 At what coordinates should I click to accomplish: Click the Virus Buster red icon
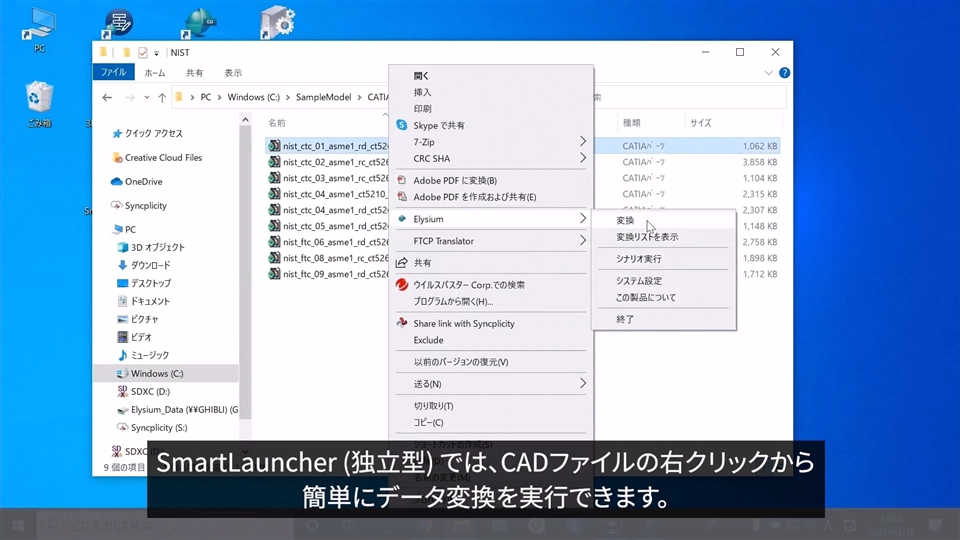point(402,285)
